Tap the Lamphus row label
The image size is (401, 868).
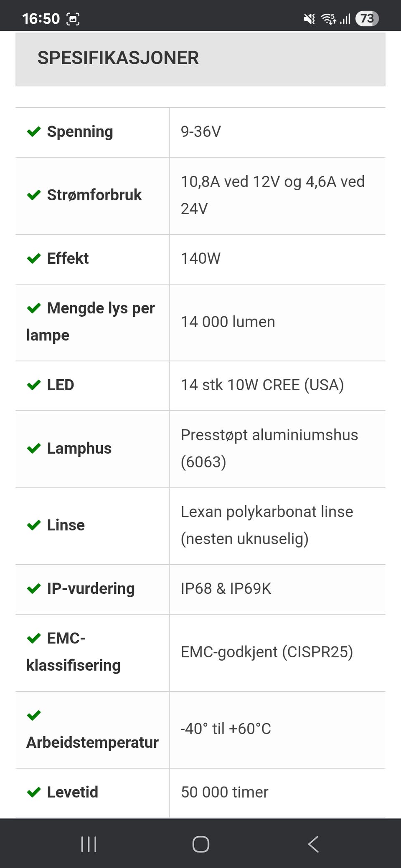click(x=79, y=448)
